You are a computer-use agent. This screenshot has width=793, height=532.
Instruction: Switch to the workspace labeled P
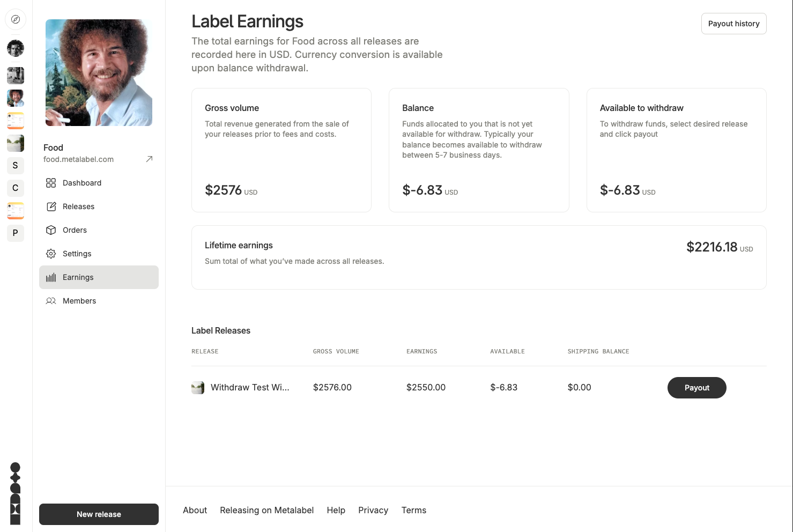click(16, 233)
